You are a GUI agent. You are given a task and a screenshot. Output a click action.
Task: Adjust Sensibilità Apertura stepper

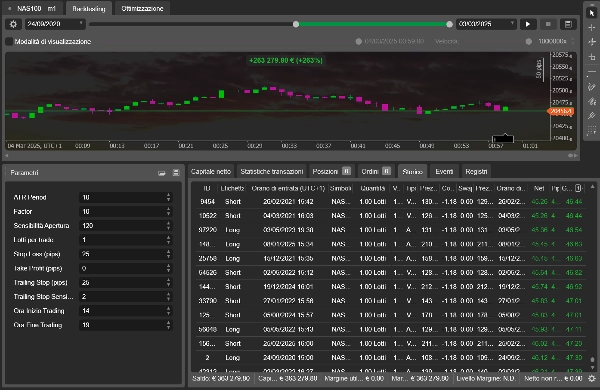(168, 226)
